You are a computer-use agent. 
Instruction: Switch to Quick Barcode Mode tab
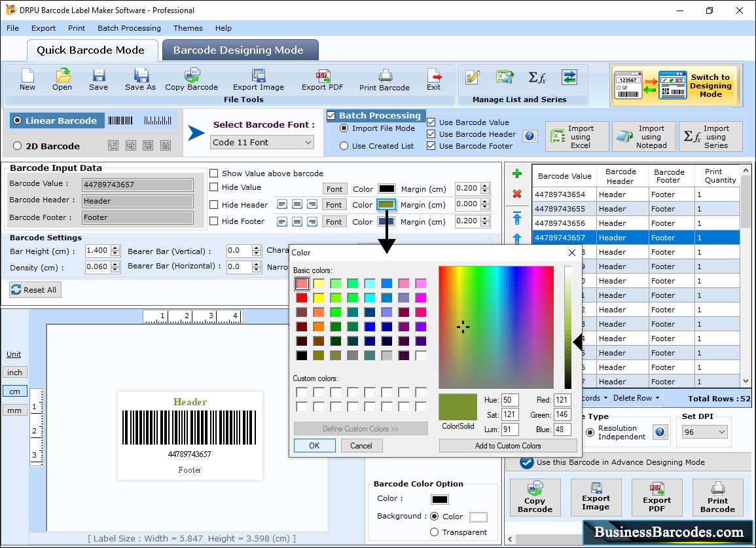92,50
